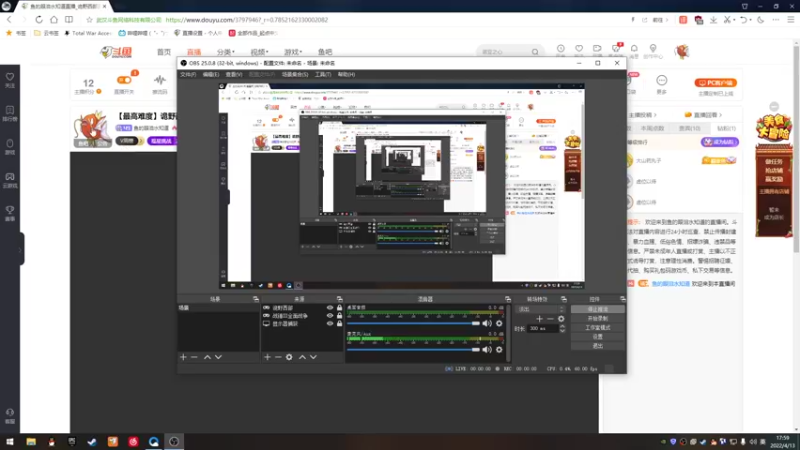Image resolution: width=800 pixels, height=450 pixels.
Task: Open Mic/Aux settings gear in the mixer
Action: pos(499,349)
